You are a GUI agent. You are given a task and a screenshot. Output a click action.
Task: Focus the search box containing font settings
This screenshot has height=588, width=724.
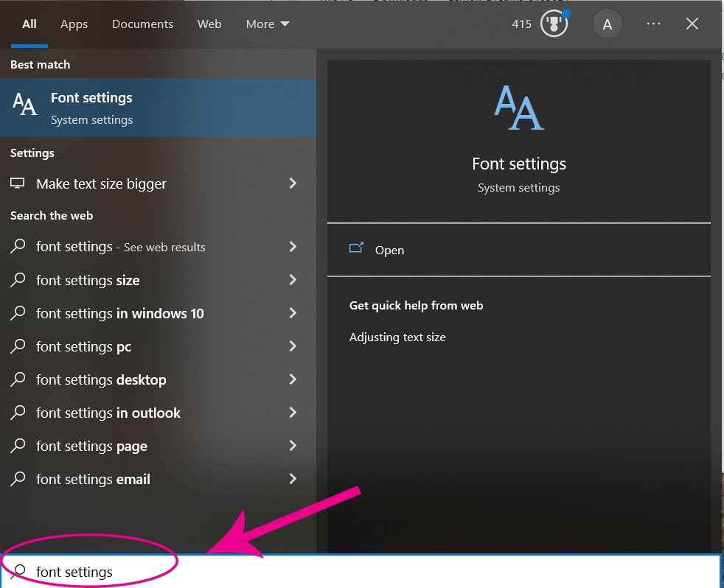point(361,571)
